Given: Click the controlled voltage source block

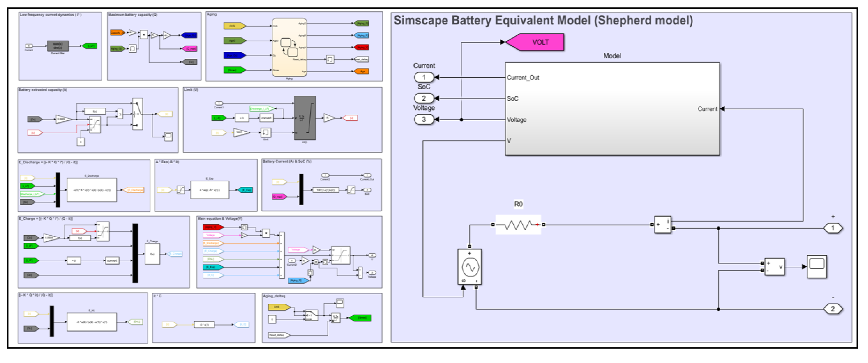Looking at the screenshot, I should click(x=469, y=267).
